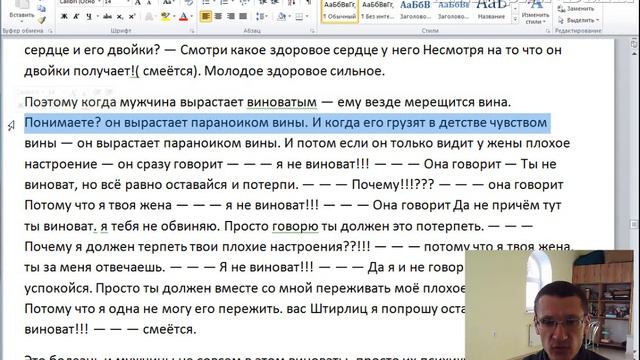The width and height of the screenshot is (640, 360).
Task: Select the first Заголовок style
Action: coord(415,11)
